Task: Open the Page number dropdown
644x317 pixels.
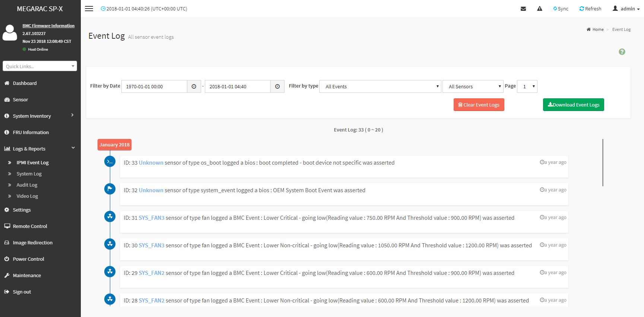Action: point(527,86)
